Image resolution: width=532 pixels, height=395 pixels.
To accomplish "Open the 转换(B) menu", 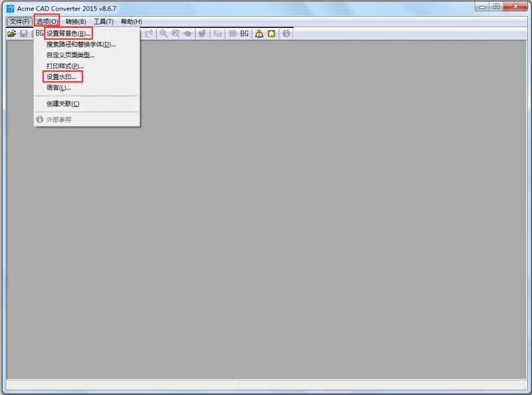I will 75,21.
